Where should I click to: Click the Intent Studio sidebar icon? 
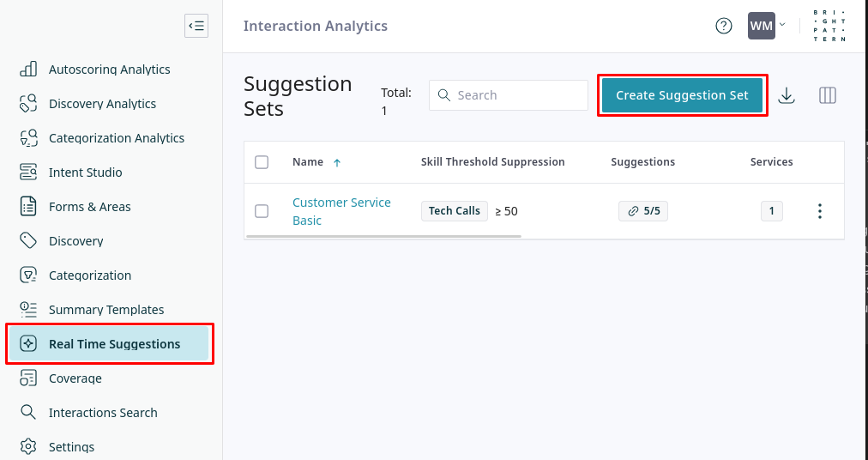[x=28, y=172]
